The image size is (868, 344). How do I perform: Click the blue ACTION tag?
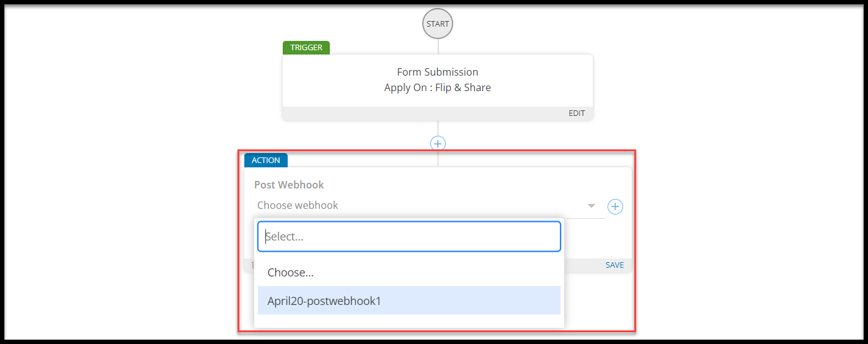[x=266, y=160]
